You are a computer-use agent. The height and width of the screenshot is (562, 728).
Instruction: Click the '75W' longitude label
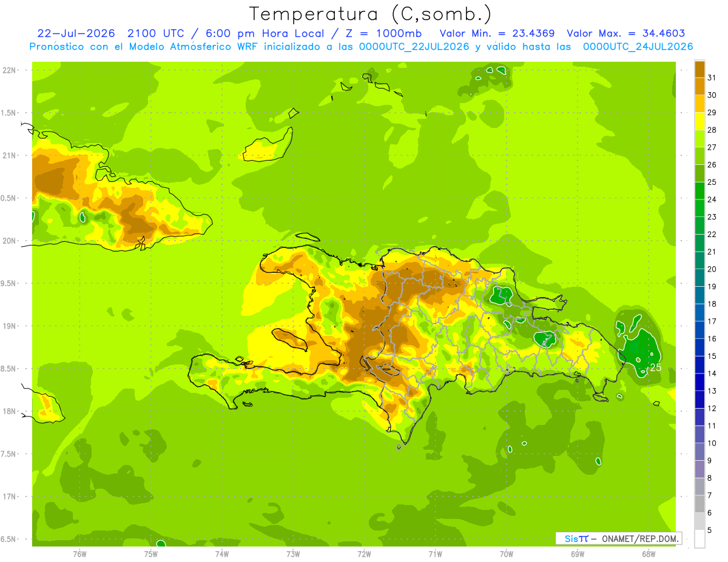click(150, 554)
